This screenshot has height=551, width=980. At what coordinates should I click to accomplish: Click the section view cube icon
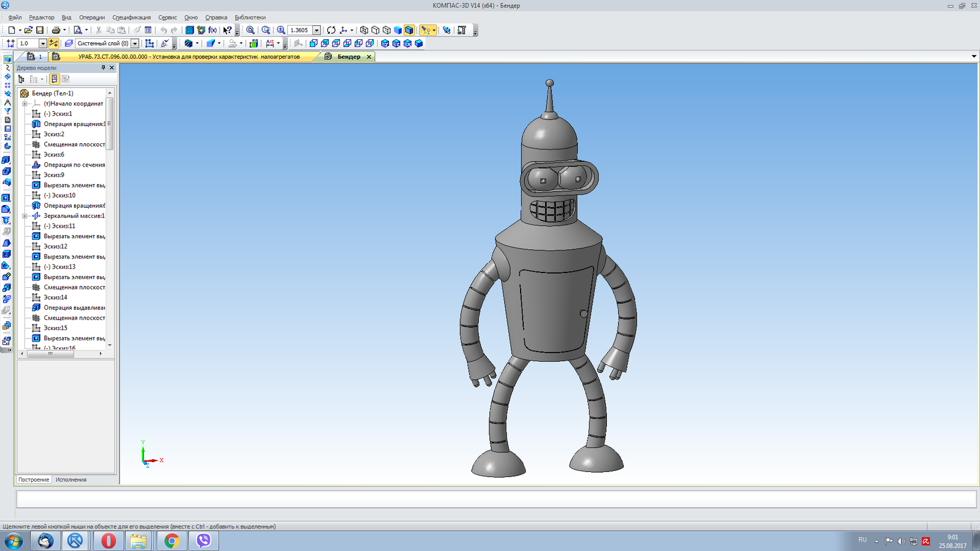coord(189,43)
